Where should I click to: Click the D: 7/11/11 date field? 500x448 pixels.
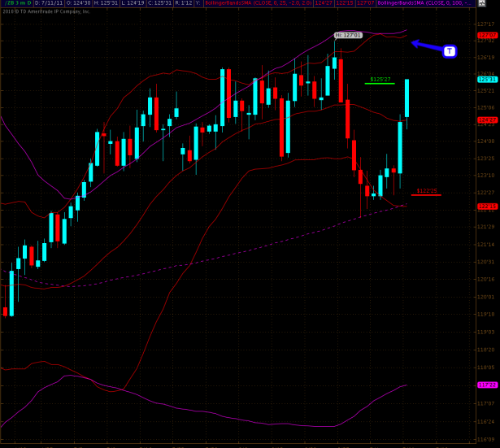point(53,4)
